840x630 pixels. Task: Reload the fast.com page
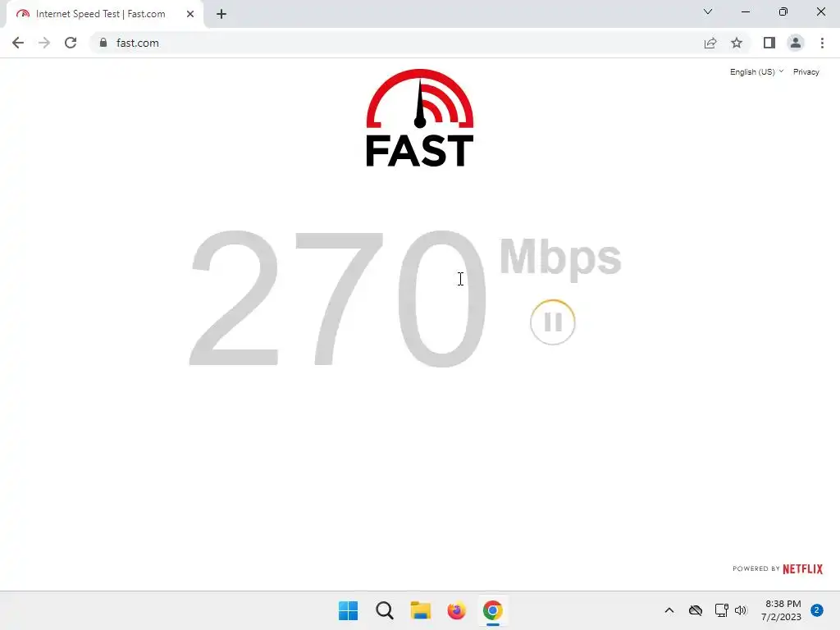(71, 43)
